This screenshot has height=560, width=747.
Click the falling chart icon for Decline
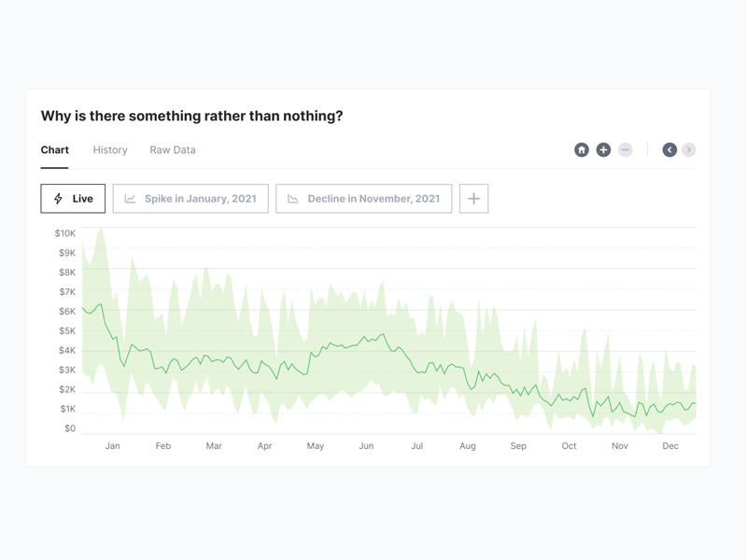click(x=293, y=199)
